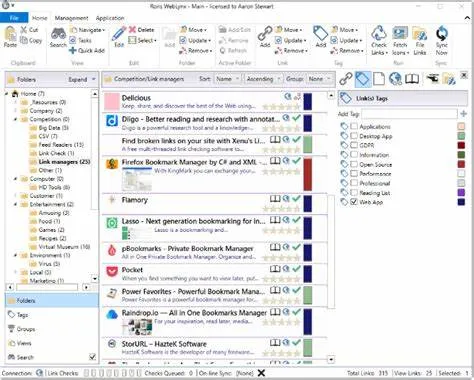Click the Check Links ribbon icon

pyautogui.click(x=379, y=33)
